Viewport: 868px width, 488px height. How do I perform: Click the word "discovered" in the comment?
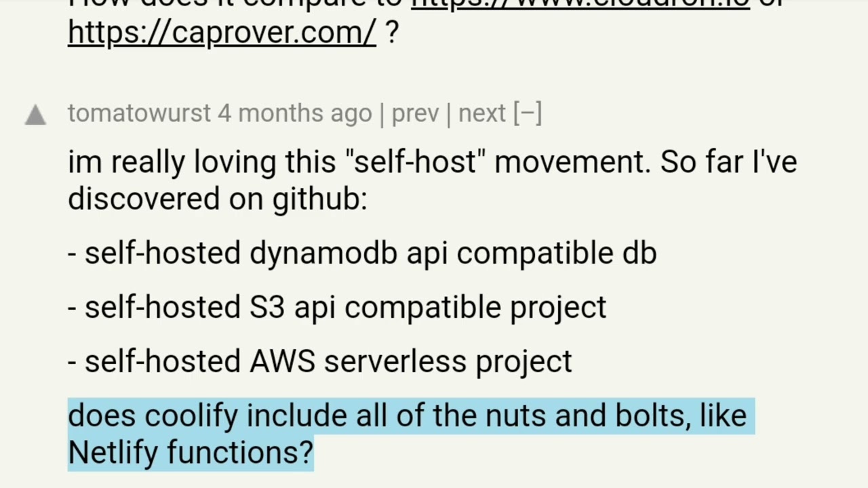[144, 199]
